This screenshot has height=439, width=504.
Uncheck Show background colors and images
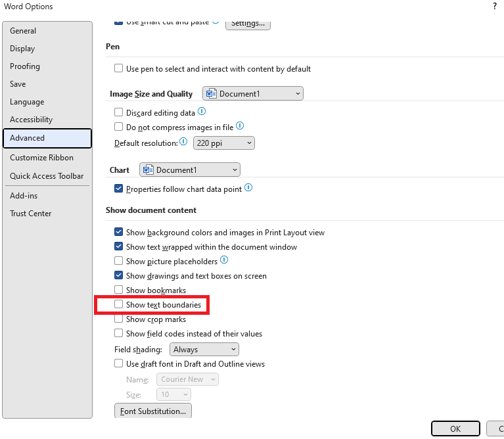(118, 232)
